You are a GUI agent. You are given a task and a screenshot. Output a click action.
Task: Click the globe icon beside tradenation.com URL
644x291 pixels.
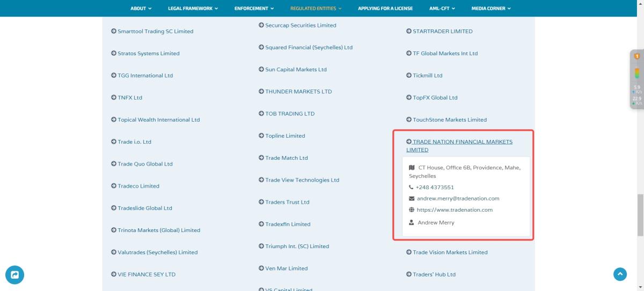412,210
